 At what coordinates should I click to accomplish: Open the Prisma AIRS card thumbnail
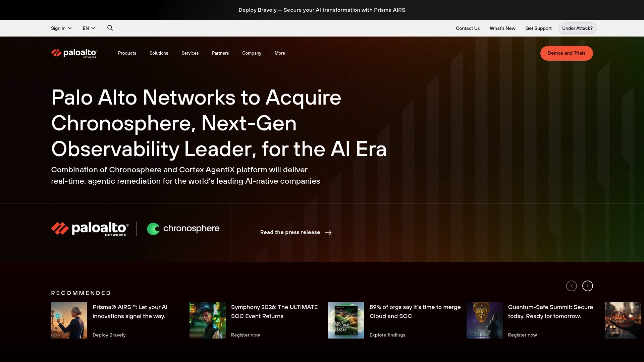click(x=69, y=320)
